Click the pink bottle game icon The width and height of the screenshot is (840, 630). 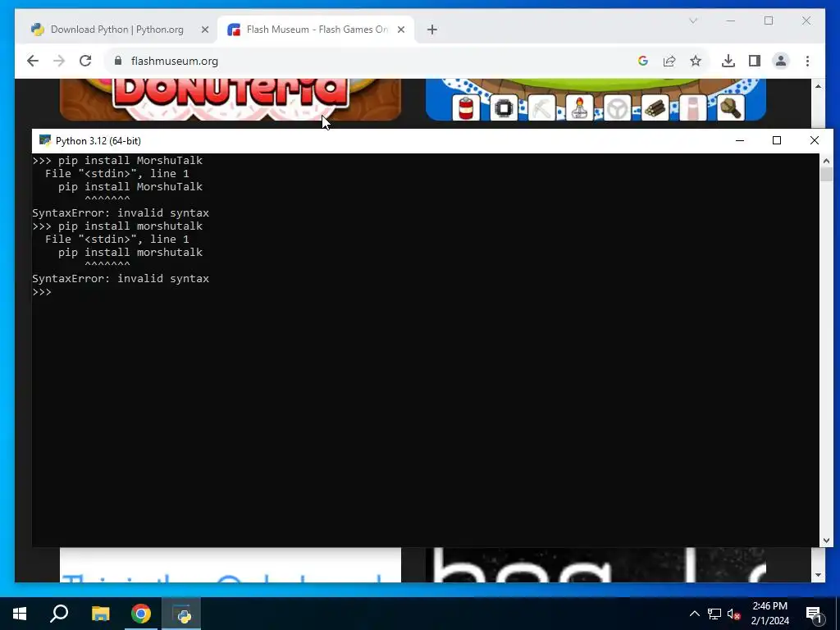tap(692, 107)
